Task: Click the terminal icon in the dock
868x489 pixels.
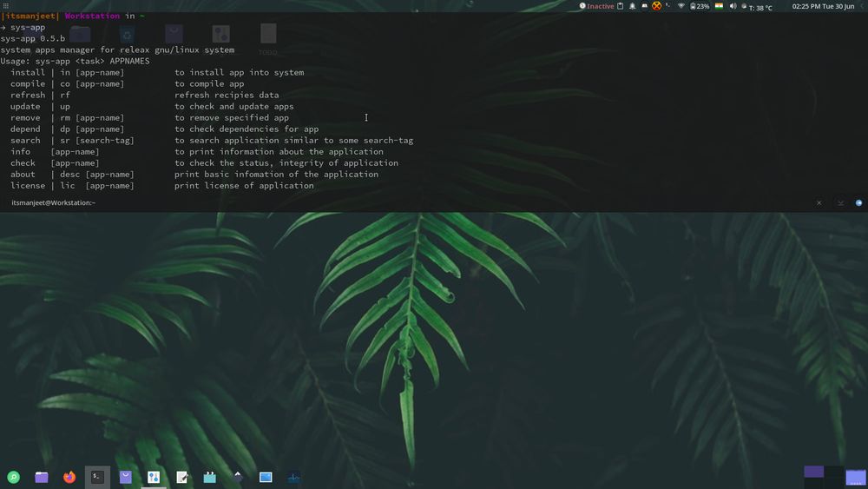Action: click(97, 477)
